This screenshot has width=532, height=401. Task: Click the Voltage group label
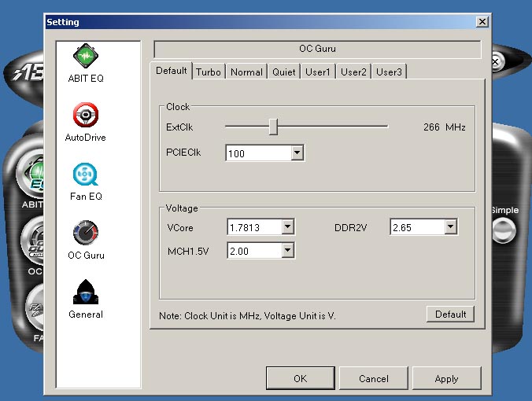(182, 208)
